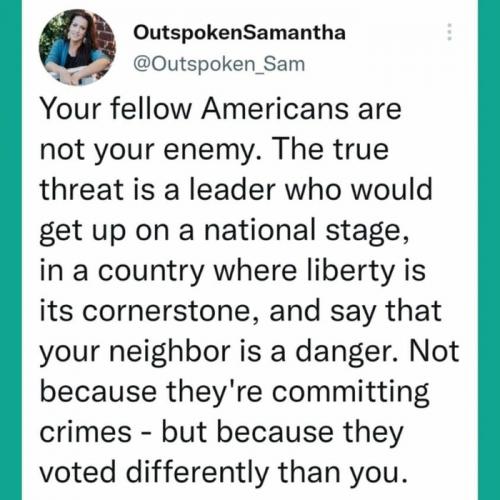Screen dimensions: 500x500
Task: Open the @Outspoken_Sam handle link
Action: point(219,64)
